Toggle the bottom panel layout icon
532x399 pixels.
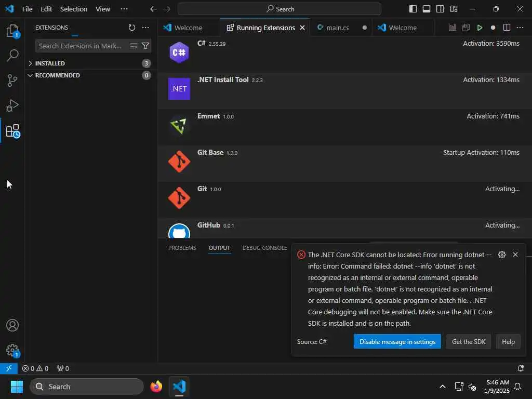(427, 9)
